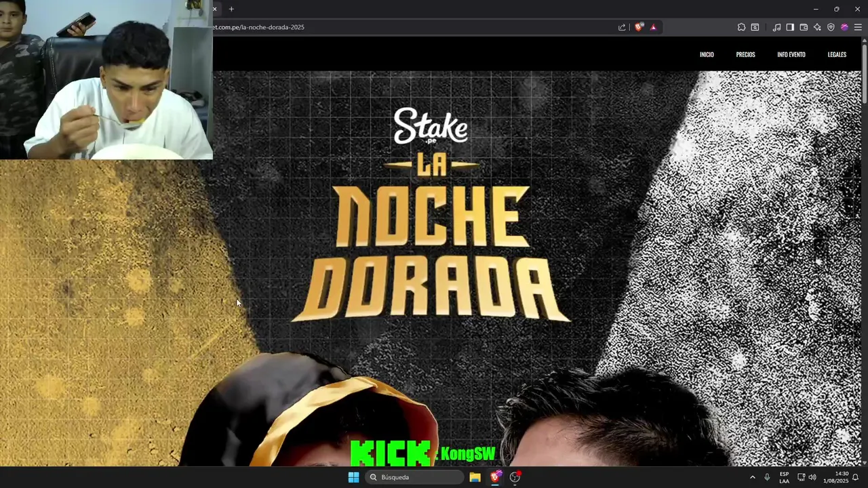Open the OBS Studio taskbar icon
The height and width of the screenshot is (488, 868).
click(x=515, y=477)
